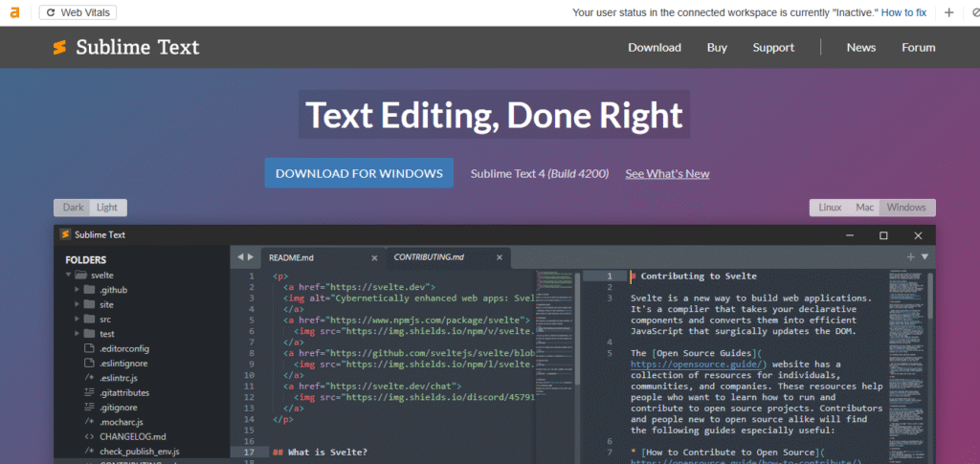Open check_publish_env.js from the sidebar

tap(140, 451)
